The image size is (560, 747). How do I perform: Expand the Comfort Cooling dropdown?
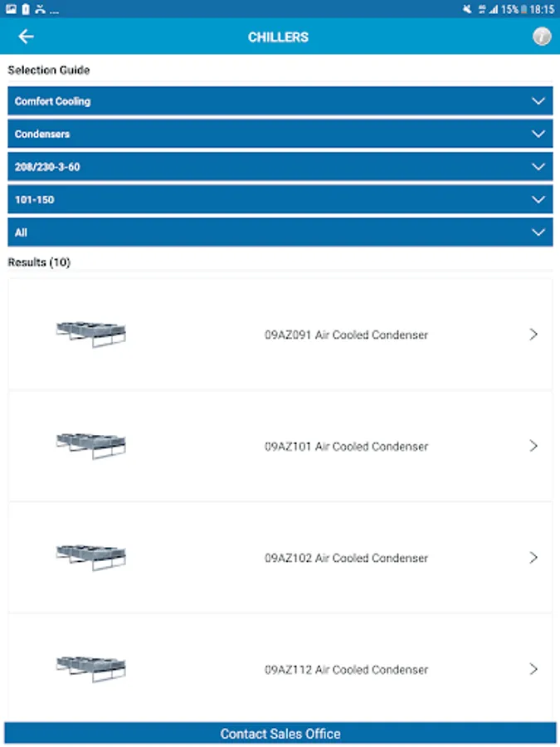pyautogui.click(x=280, y=101)
